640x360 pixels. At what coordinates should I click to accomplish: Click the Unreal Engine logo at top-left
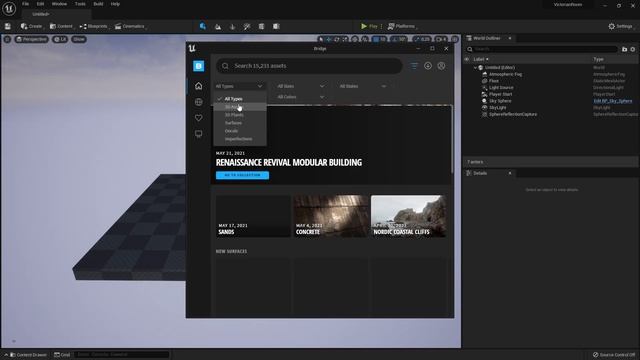[x=9, y=8]
